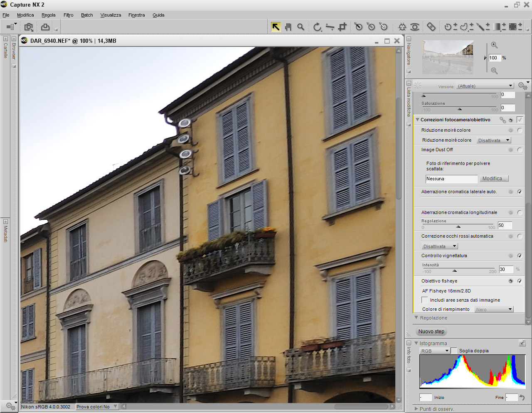
Task: Select the hand pan tool
Action: pos(288,27)
